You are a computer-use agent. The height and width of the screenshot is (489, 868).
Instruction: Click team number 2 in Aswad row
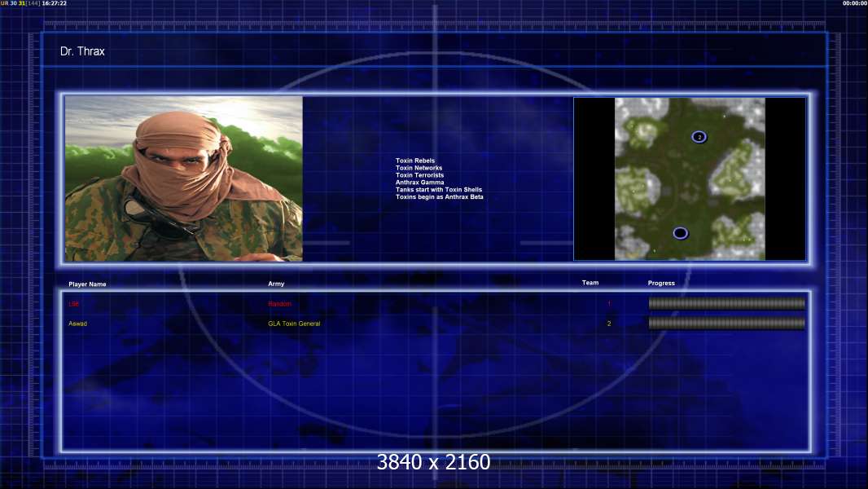tap(609, 324)
